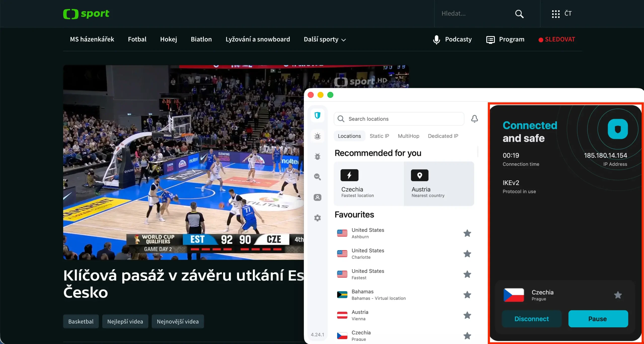Switch to the Static IP tab
Viewport: 644px width, 344px height.
[x=379, y=136]
